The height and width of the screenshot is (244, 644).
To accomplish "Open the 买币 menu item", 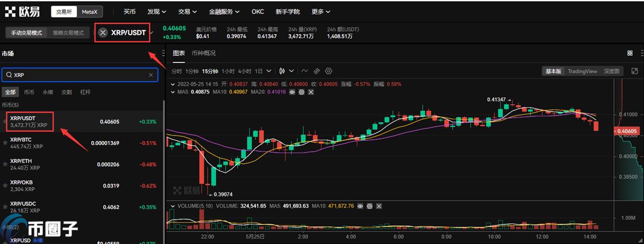I will coord(129,11).
